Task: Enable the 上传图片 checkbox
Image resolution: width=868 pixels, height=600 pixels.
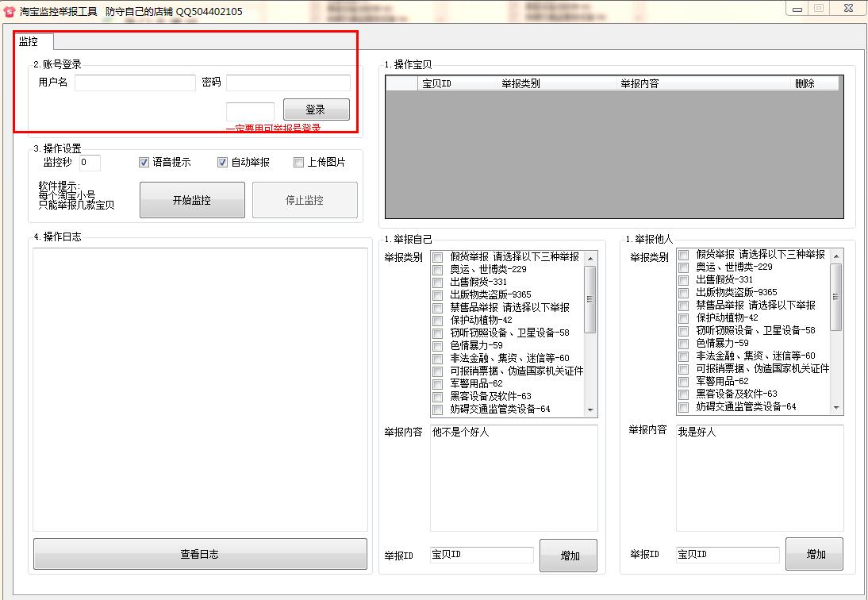Action: pyautogui.click(x=299, y=162)
